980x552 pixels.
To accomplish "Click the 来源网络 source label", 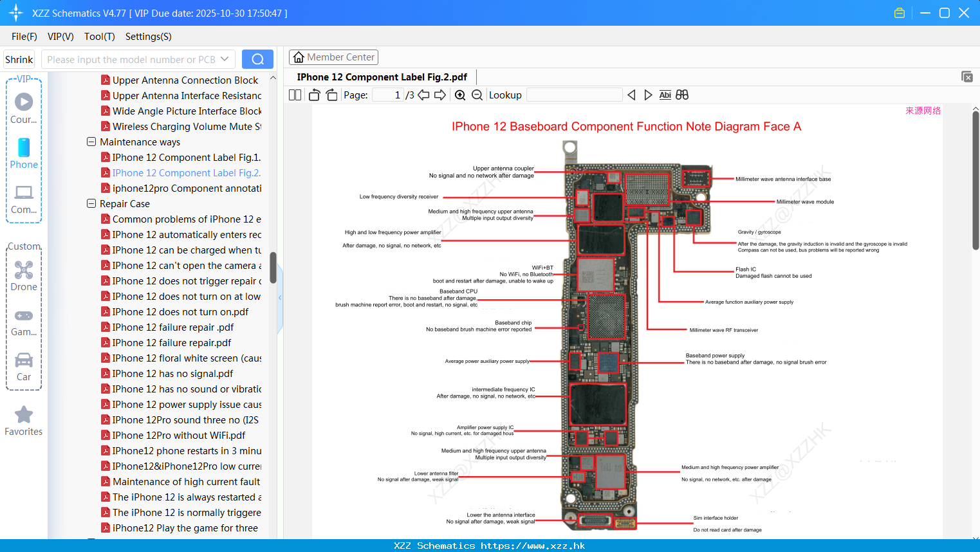I will pyautogui.click(x=923, y=111).
